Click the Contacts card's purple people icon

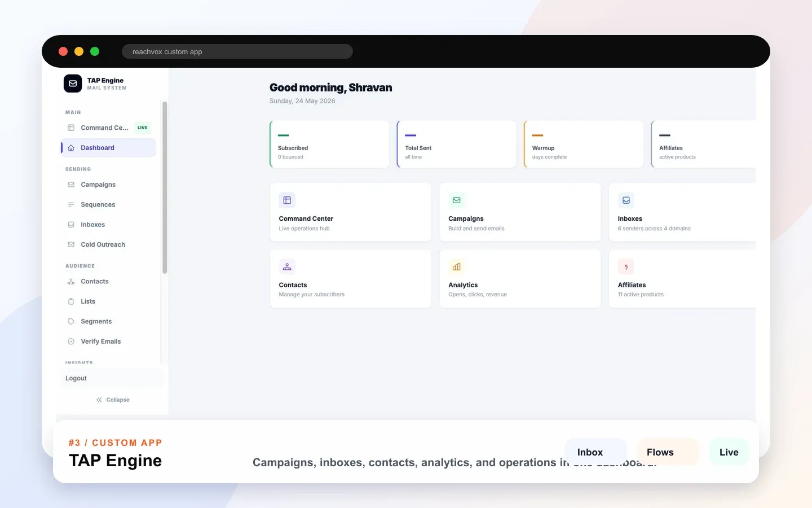[x=287, y=266]
